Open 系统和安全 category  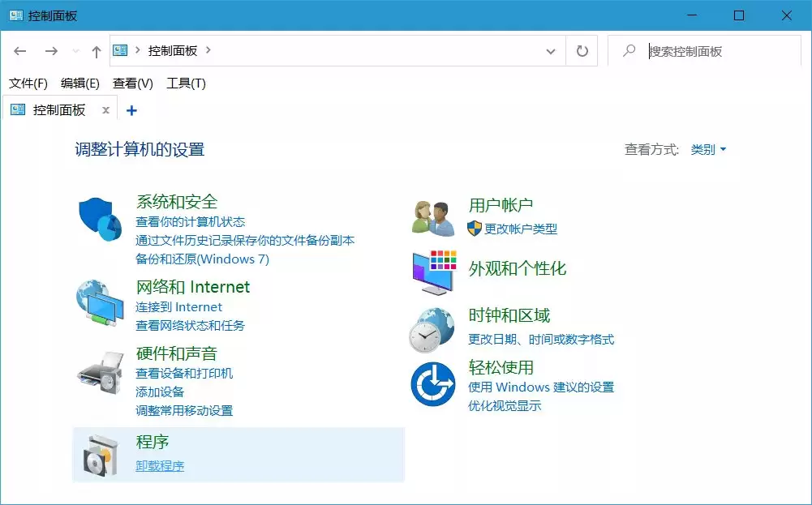[177, 202]
